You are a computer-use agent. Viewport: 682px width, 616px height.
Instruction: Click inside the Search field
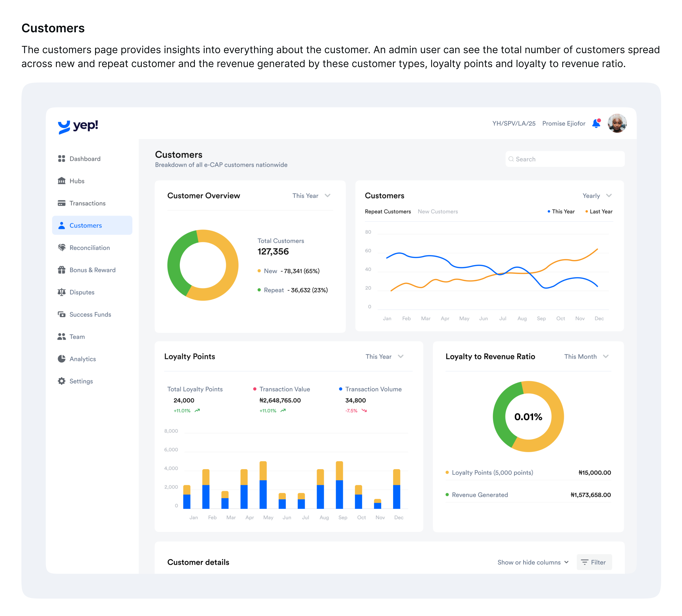564,159
